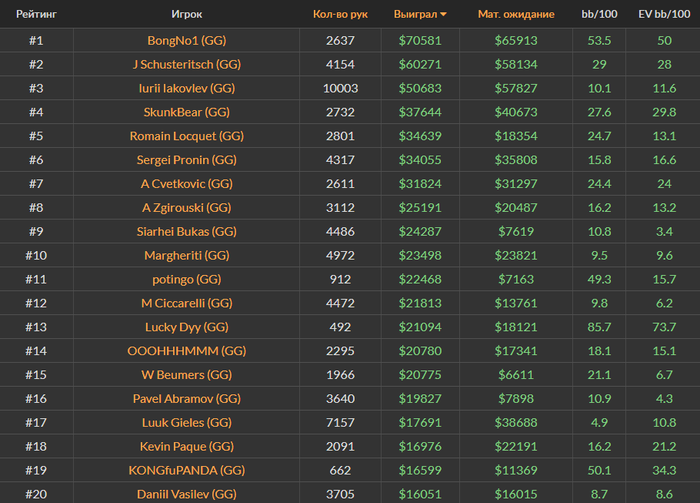Click the Margheriti (GG) player name

tap(186, 255)
